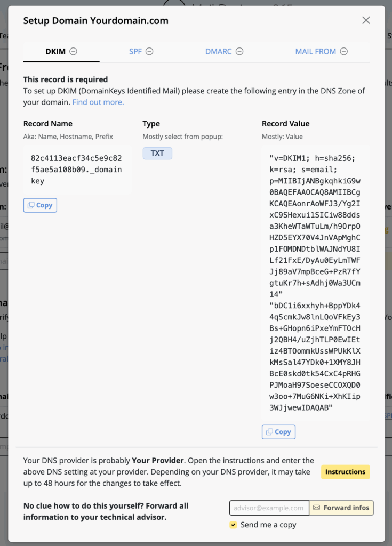Copy the Record Name value
392x546 pixels.
pos(40,205)
